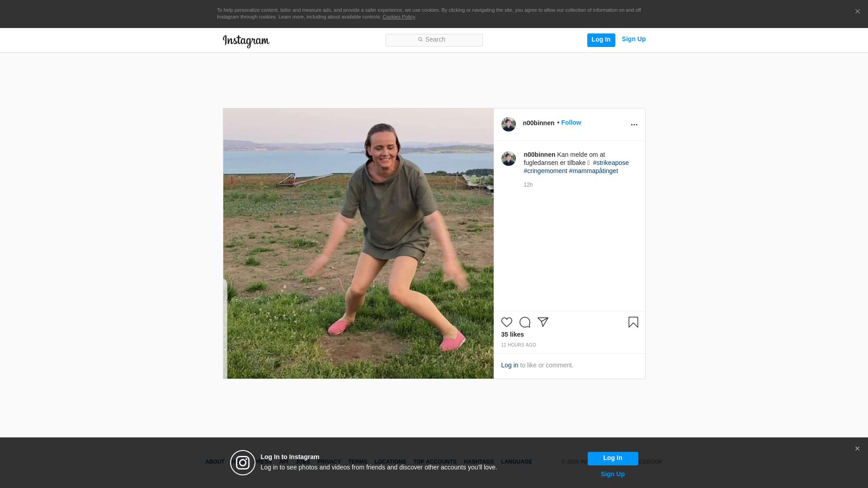Dismiss the cookie notice banner
Viewport: 868px width, 488px height.
tap(857, 12)
